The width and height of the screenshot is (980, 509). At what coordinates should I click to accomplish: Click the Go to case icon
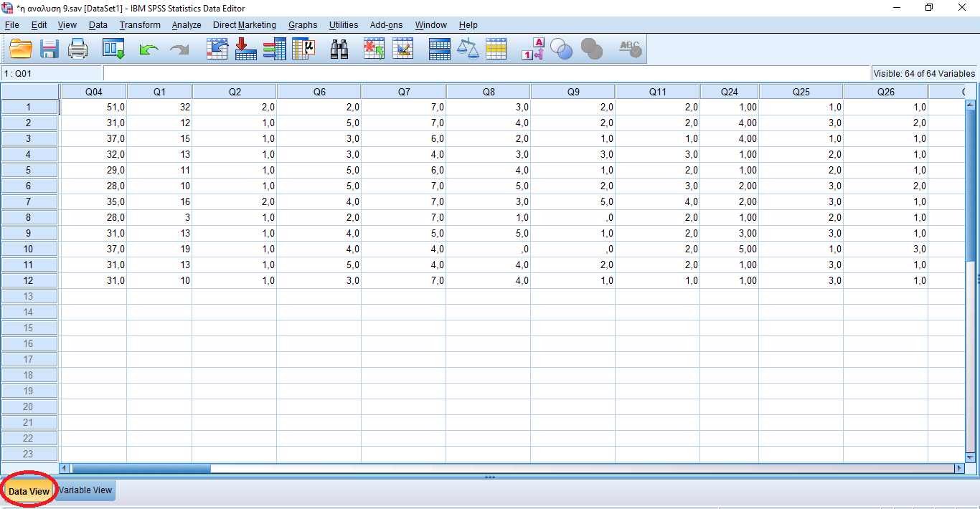point(217,49)
